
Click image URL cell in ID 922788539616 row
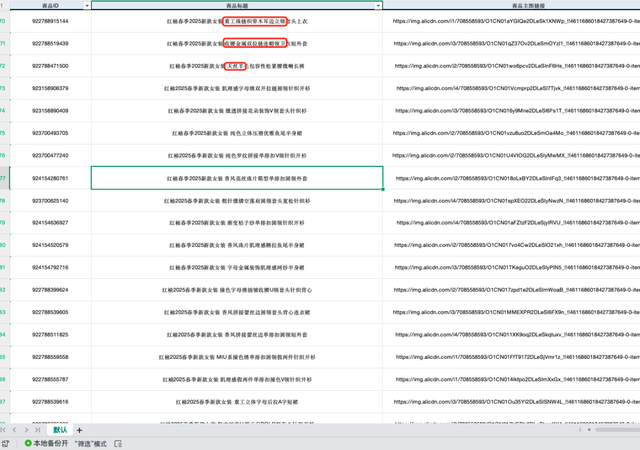(511, 402)
